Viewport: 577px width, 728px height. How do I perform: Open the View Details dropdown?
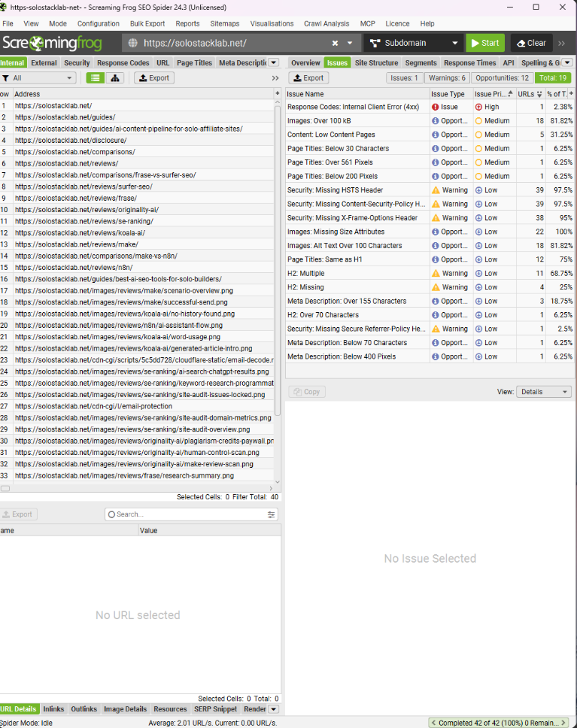point(544,392)
